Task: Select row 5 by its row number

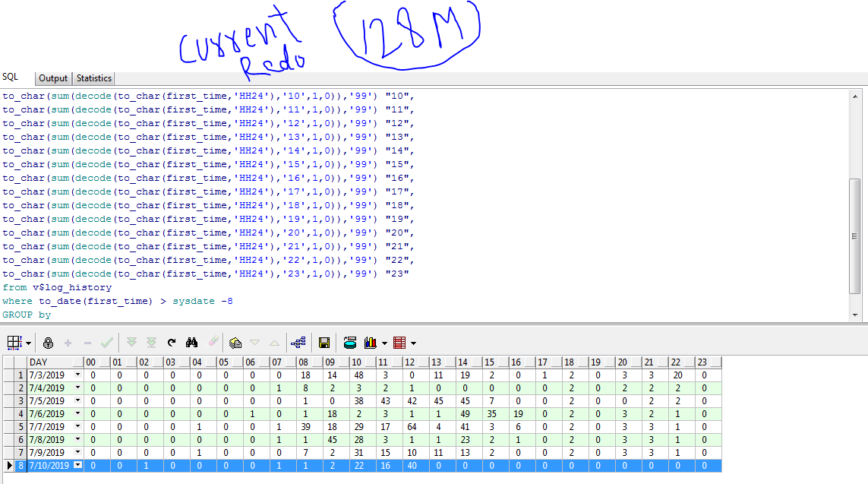Action: [20, 427]
